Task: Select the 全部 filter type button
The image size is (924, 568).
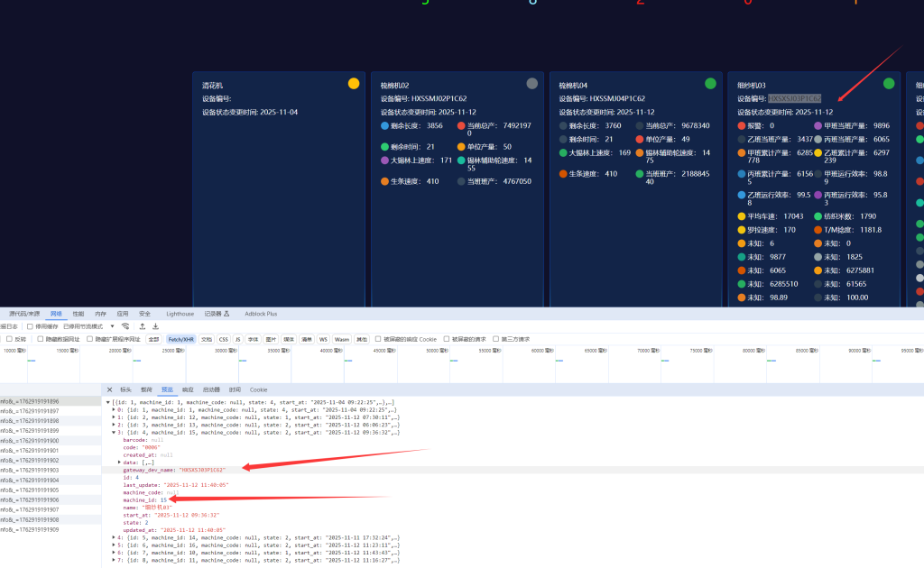Action: (x=153, y=339)
